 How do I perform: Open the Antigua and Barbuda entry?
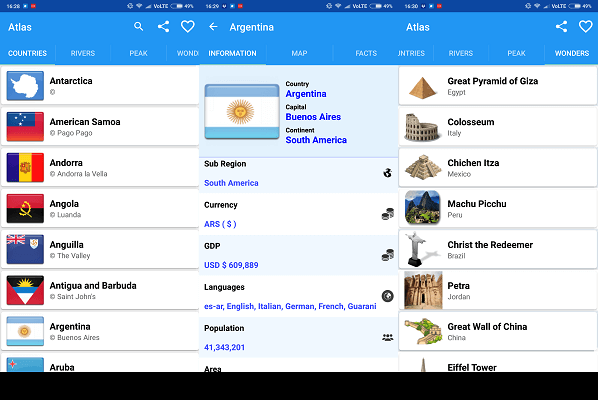(100, 290)
